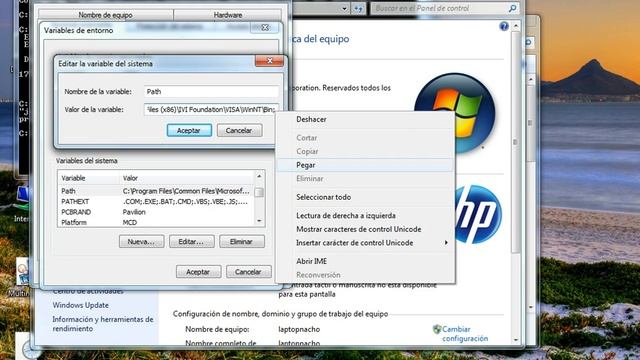Click the search magnifier icon in Control Panel
The image size is (640, 360).
[513, 8]
